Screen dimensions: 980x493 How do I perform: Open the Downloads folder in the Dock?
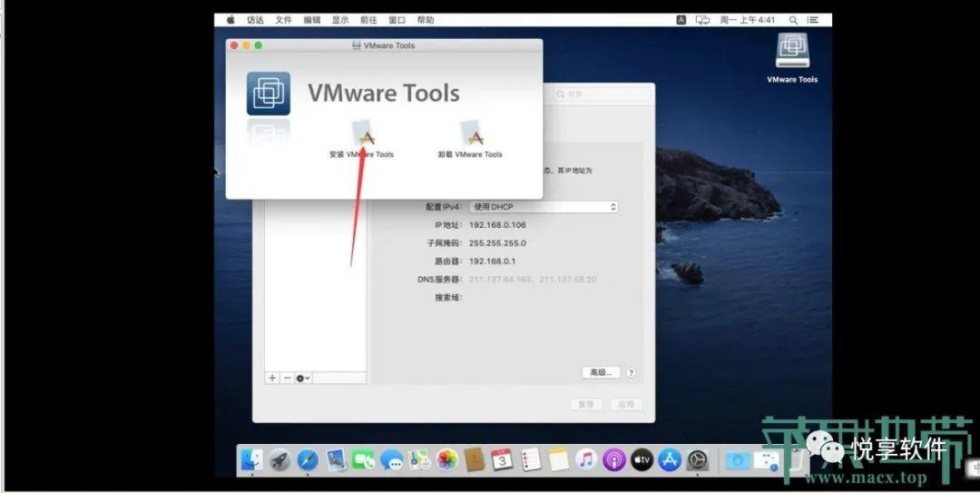(x=737, y=460)
